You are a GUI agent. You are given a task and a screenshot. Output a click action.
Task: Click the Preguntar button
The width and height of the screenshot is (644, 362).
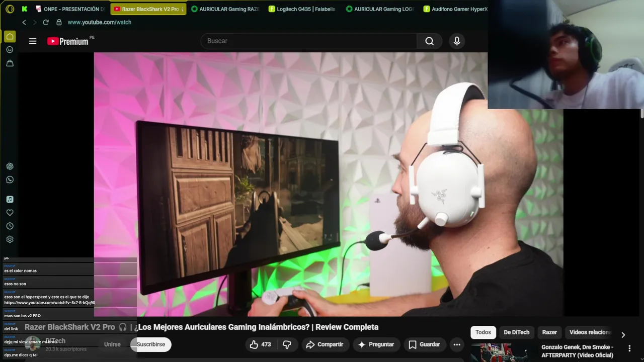[x=375, y=344]
